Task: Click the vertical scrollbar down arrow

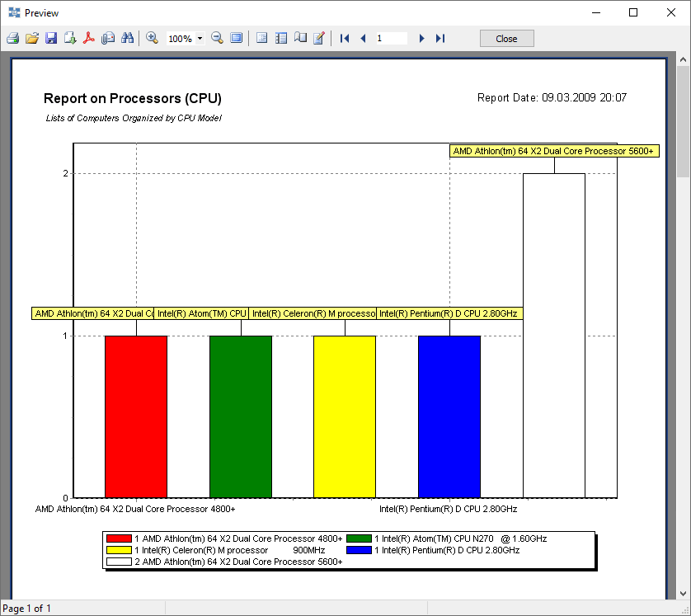Action: pos(683,593)
